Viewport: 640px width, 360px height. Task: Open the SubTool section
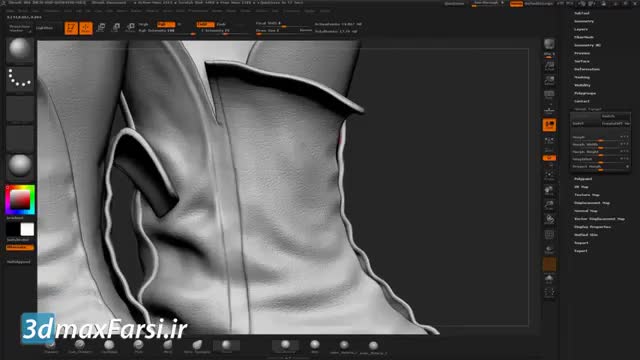tap(582, 13)
